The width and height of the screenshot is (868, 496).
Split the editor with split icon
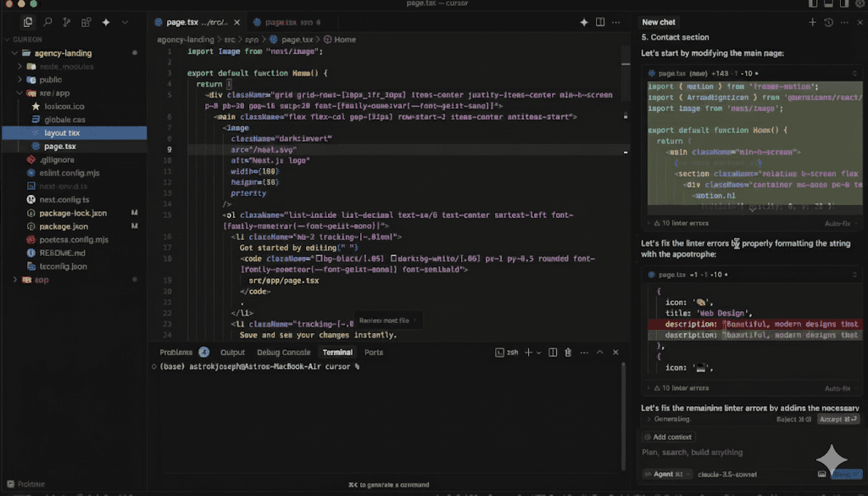tap(600, 22)
